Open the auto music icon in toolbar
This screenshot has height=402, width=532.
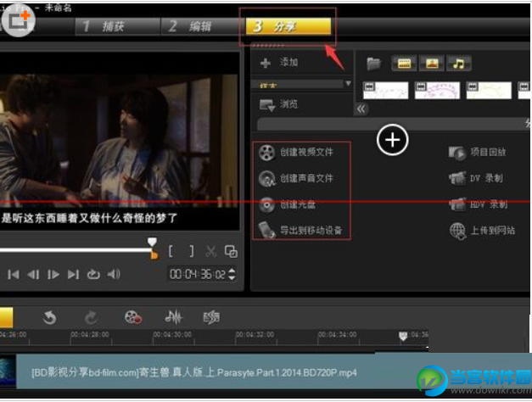point(211,318)
